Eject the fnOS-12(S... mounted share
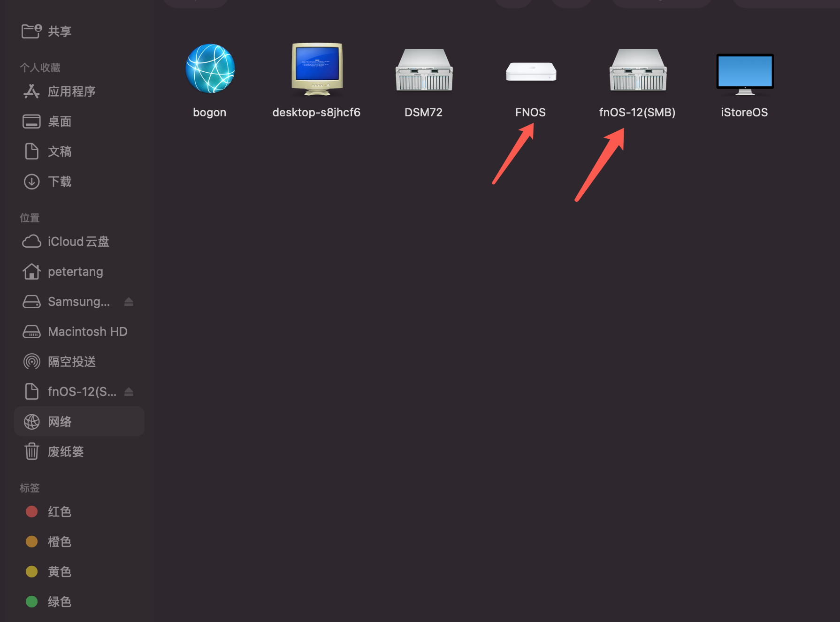Viewport: 840px width, 622px height. coord(129,392)
